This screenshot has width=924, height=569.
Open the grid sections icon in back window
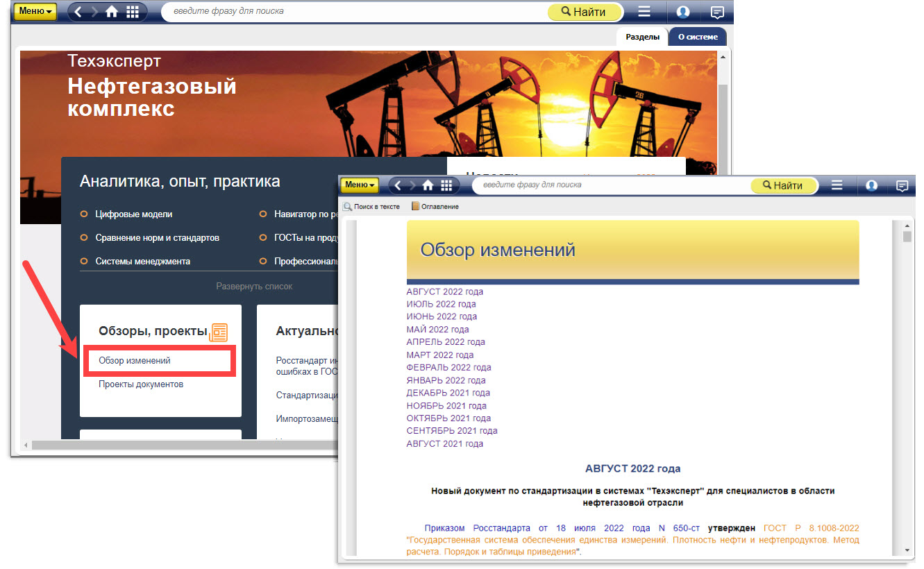pos(132,12)
